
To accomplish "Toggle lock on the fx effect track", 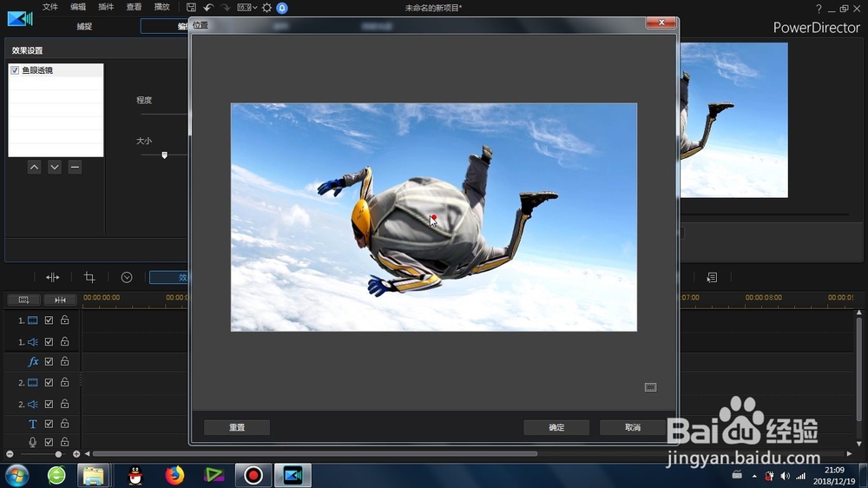I will pos(65,361).
